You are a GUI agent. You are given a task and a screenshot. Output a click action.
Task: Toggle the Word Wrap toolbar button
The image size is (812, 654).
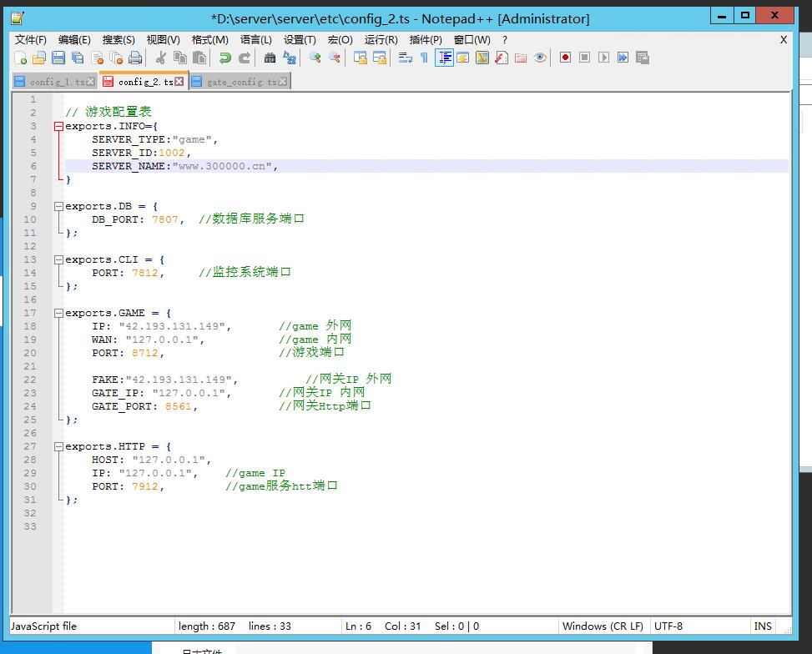click(x=406, y=58)
